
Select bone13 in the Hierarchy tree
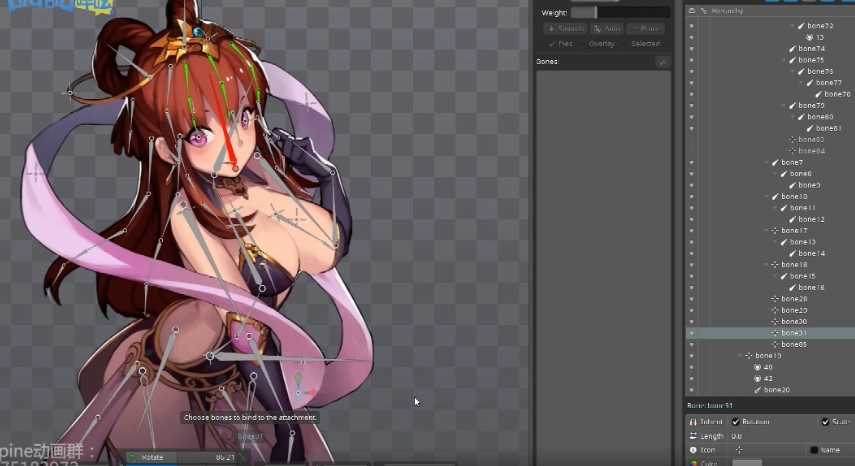(x=803, y=242)
